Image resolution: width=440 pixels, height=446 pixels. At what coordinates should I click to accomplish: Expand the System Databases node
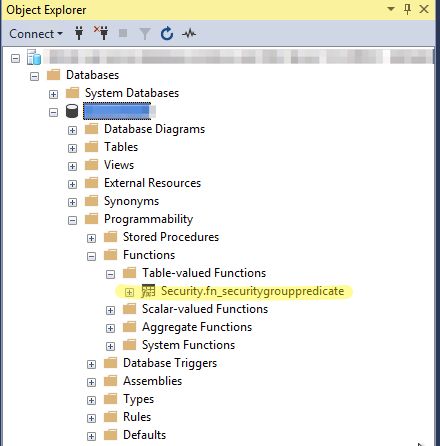click(53, 94)
